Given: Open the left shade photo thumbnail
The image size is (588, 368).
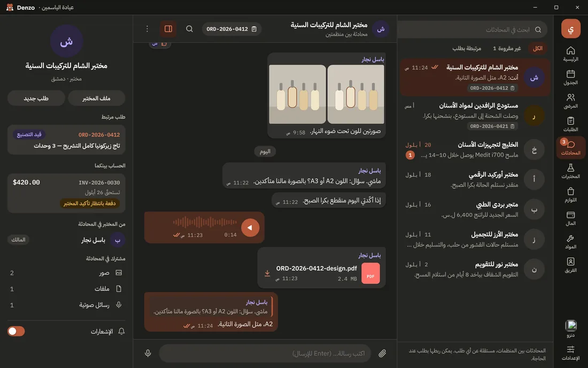Looking at the screenshot, I should (x=297, y=94).
